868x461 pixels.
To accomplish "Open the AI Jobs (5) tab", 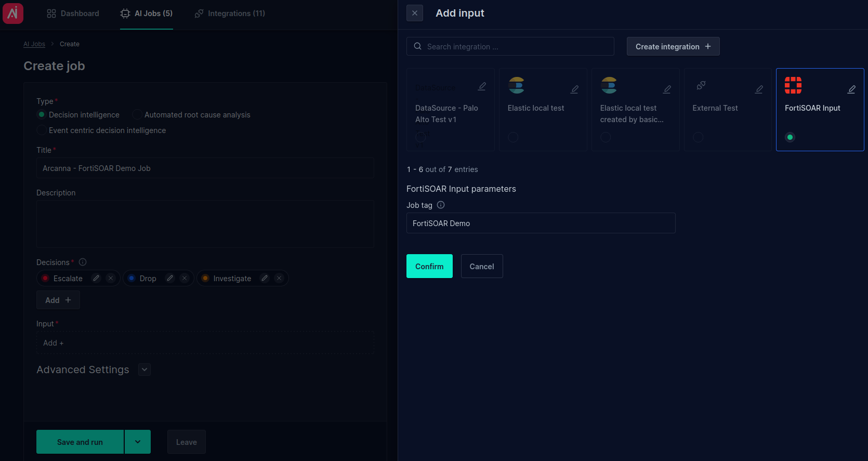I will (x=147, y=14).
